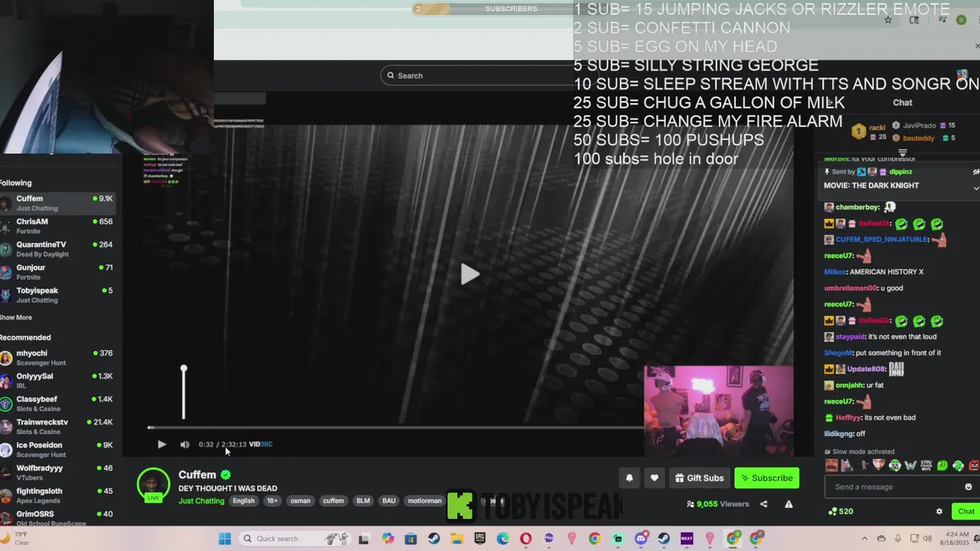This screenshot has width=980, height=551.
Task: Expand the pinned message chevron
Action: 975,187
